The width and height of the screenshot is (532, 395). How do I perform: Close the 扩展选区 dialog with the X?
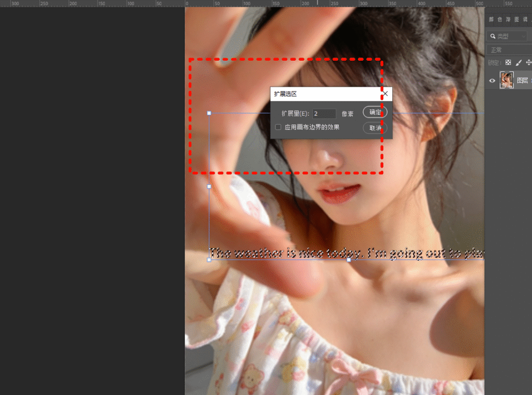click(385, 94)
